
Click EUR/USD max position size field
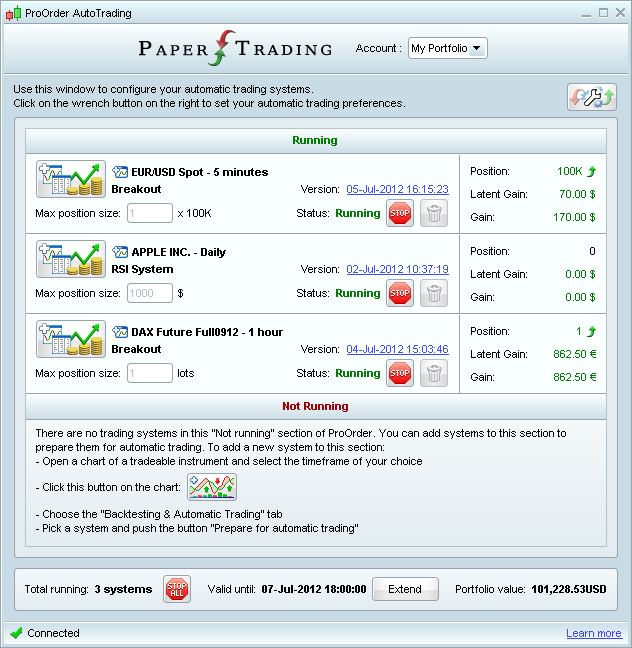click(150, 213)
